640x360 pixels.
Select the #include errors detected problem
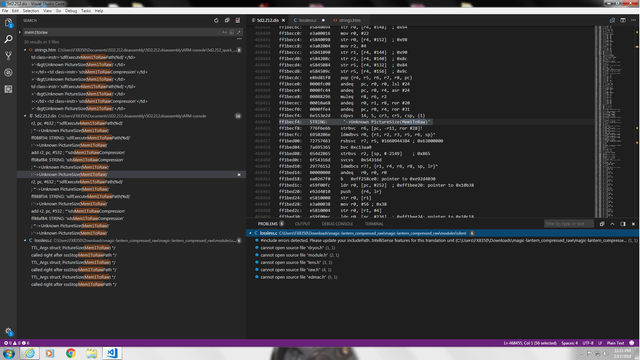coord(443,240)
